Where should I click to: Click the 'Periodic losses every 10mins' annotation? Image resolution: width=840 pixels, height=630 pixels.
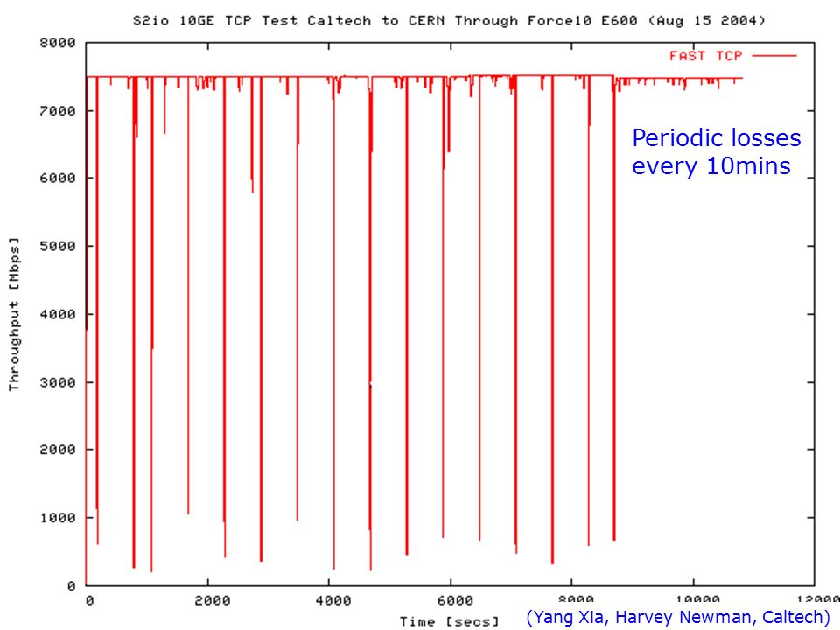pos(717,151)
